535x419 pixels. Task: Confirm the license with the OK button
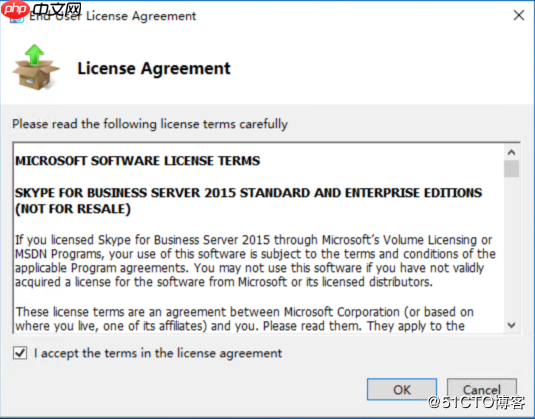coord(402,389)
